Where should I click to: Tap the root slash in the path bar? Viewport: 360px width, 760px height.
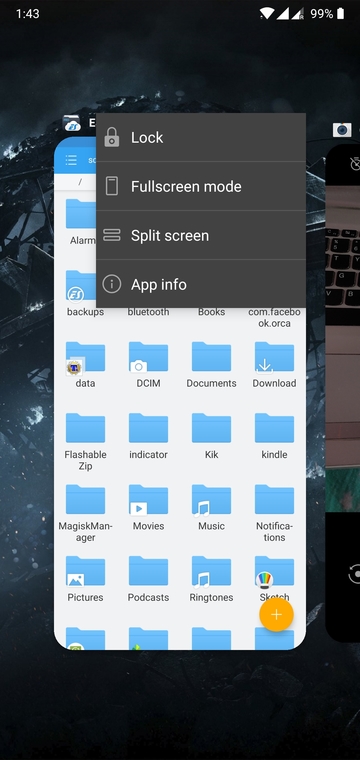coord(80,182)
